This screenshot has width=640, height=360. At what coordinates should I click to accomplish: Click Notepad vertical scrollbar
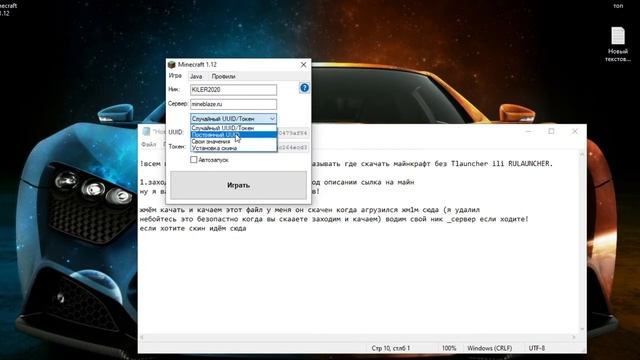(582, 241)
